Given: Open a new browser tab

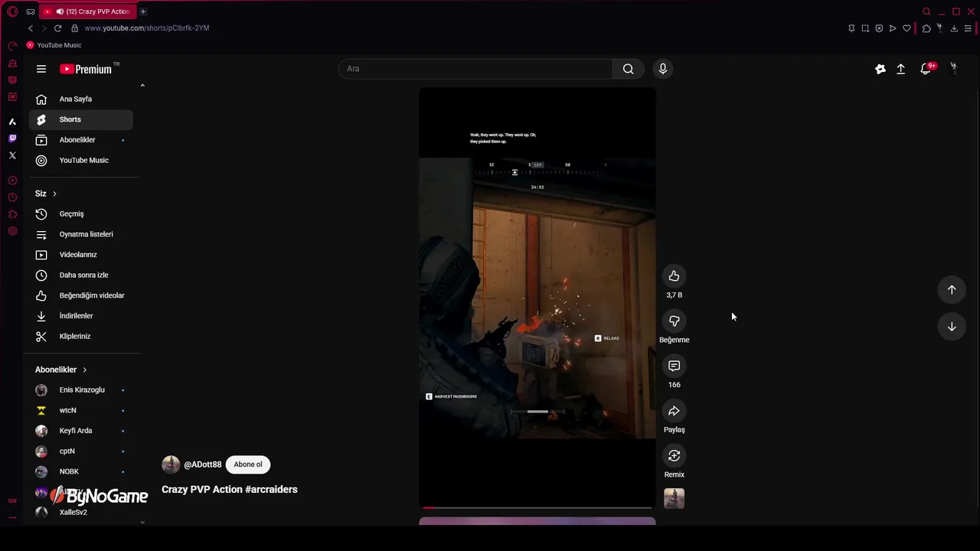Looking at the screenshot, I should (143, 11).
